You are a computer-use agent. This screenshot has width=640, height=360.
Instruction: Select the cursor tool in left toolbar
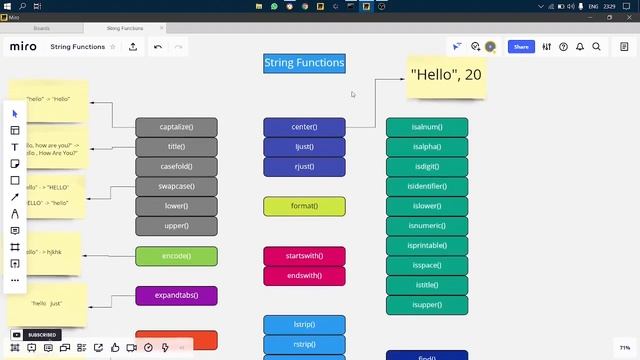[15, 114]
